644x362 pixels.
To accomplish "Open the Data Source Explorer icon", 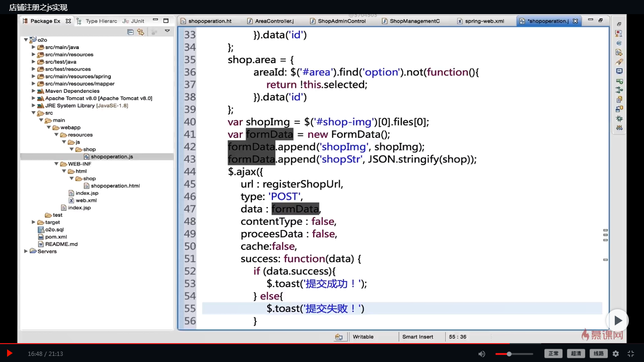I will (x=619, y=109).
